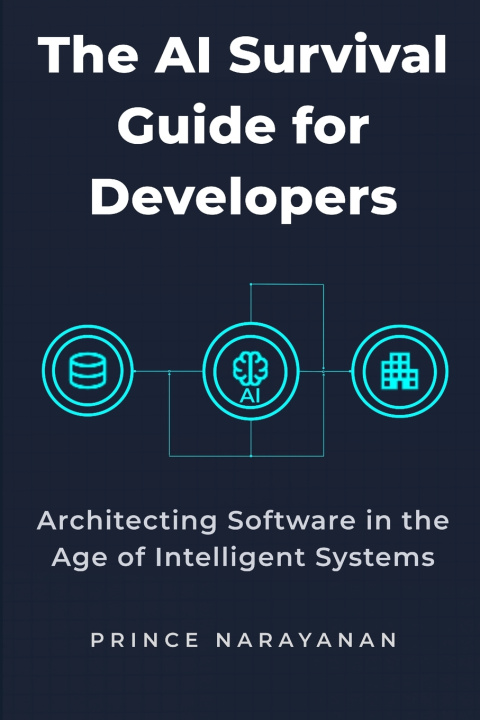480x720 pixels.
Task: Click the database cylinder icon
Action: 88,371
